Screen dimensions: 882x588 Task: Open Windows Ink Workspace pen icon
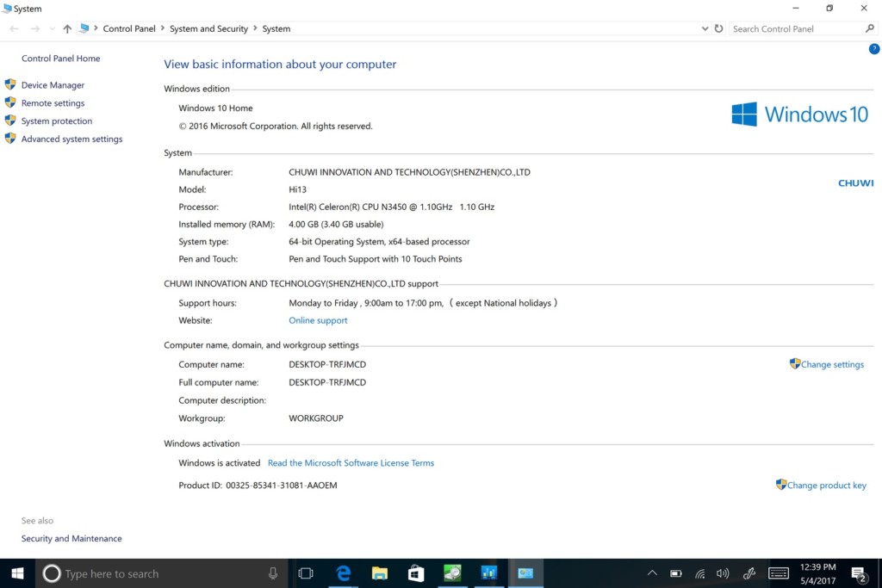click(749, 573)
